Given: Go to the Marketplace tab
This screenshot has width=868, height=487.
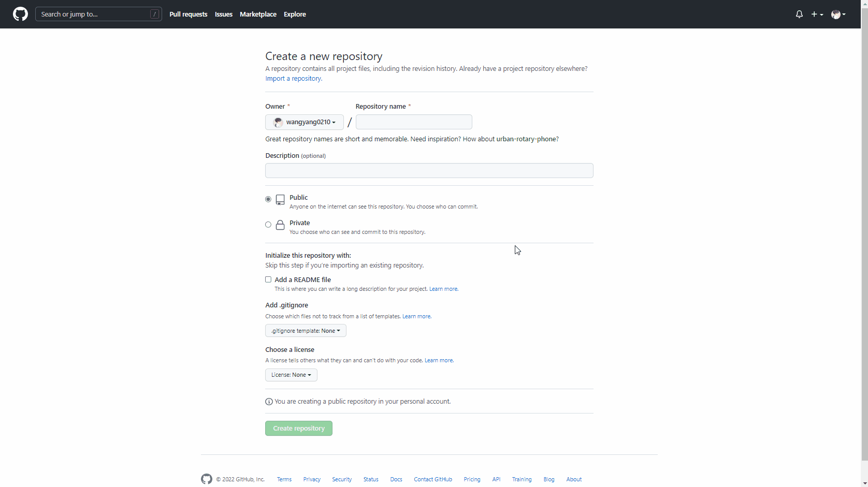Looking at the screenshot, I should click(x=258, y=14).
